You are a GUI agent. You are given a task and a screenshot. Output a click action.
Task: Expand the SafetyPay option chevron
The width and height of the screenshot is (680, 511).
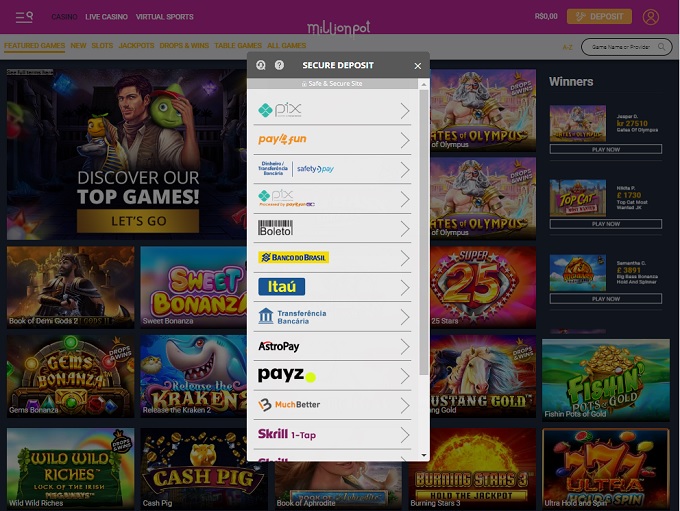point(405,169)
